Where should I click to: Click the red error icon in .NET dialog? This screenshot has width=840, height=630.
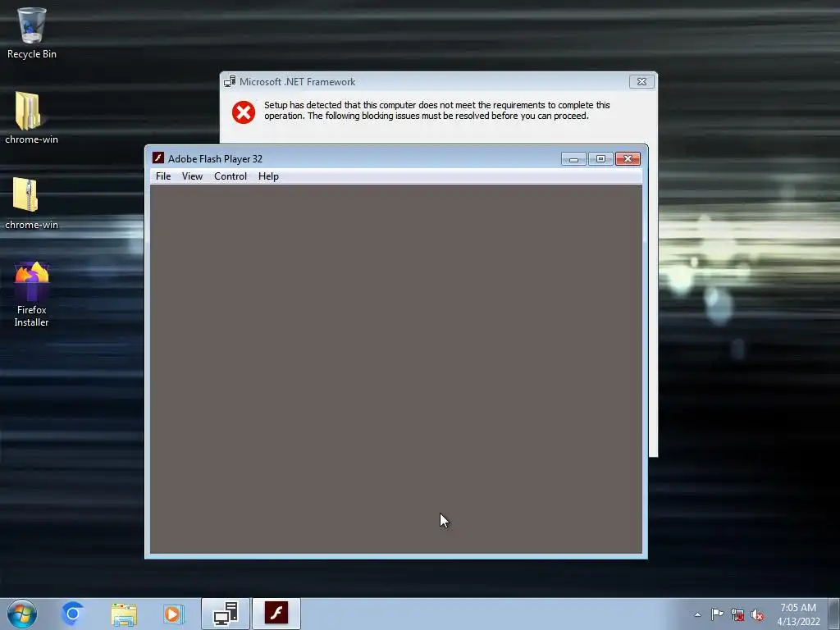(243, 112)
